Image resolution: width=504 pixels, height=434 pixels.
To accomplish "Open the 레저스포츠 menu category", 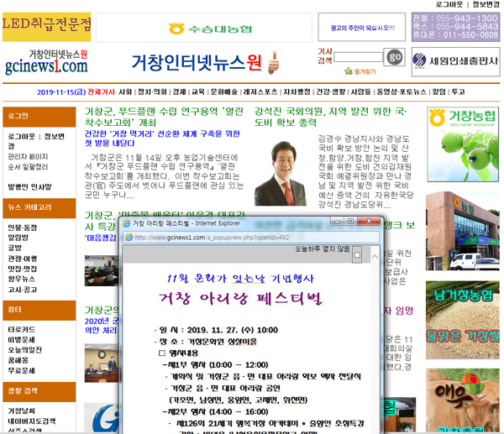I will 260,92.
